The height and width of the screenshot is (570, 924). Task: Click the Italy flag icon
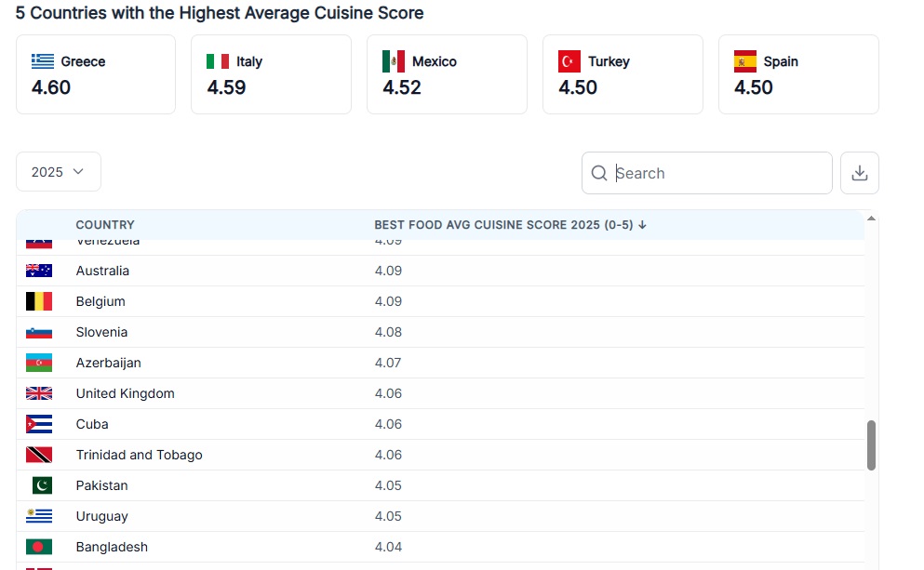tap(218, 61)
